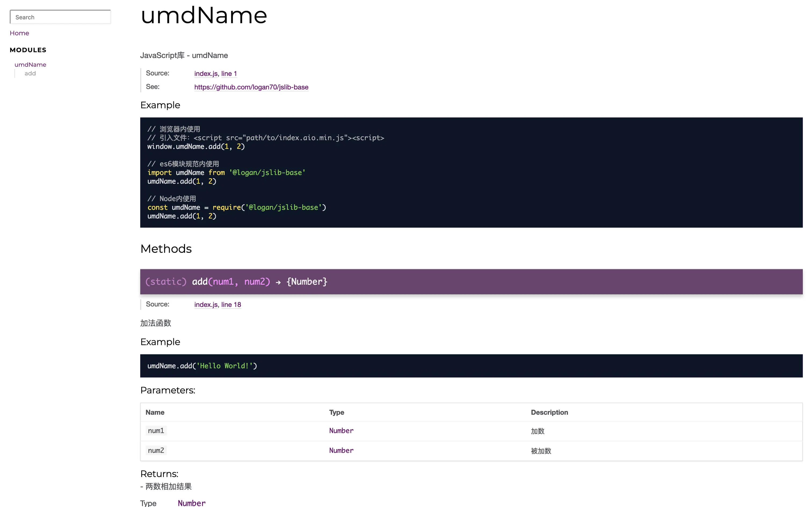Click the Search input field

(x=60, y=17)
